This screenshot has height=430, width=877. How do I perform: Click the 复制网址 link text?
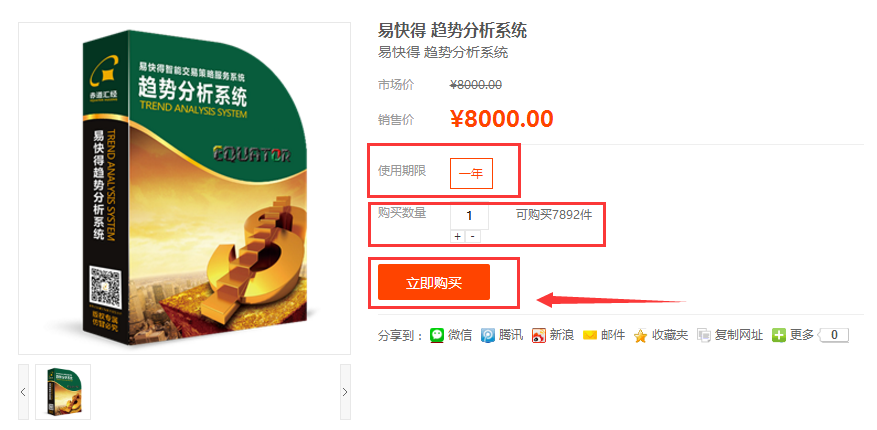click(738, 336)
